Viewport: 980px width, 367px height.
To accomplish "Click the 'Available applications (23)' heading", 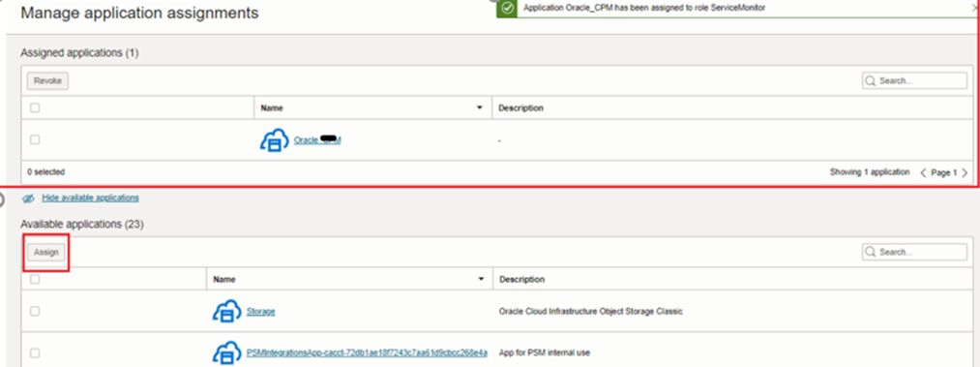I will [x=82, y=224].
